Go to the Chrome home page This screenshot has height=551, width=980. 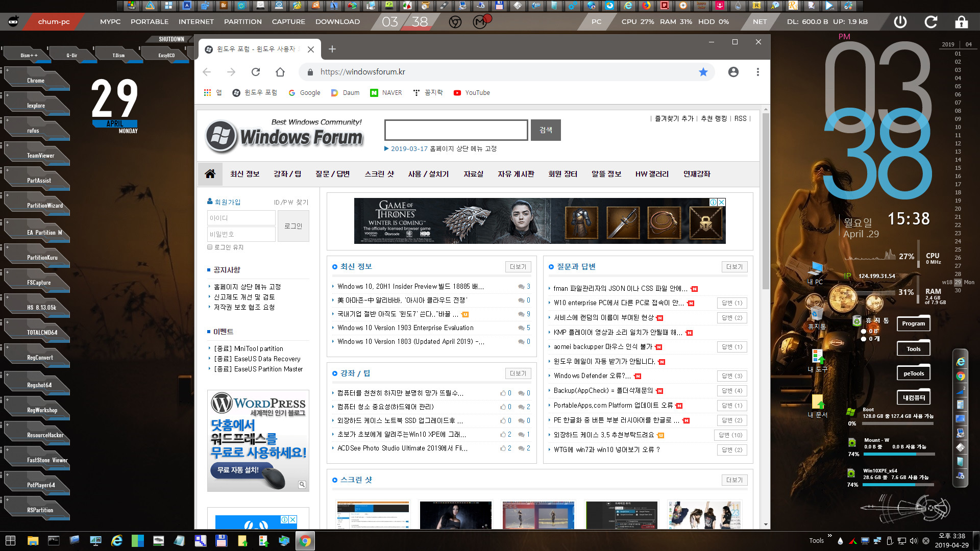280,72
